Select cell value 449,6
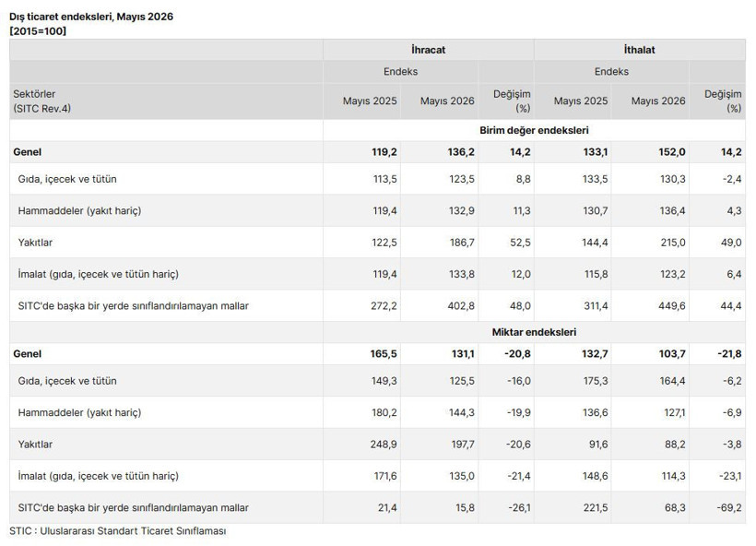The width and height of the screenshot is (756, 546). click(671, 306)
